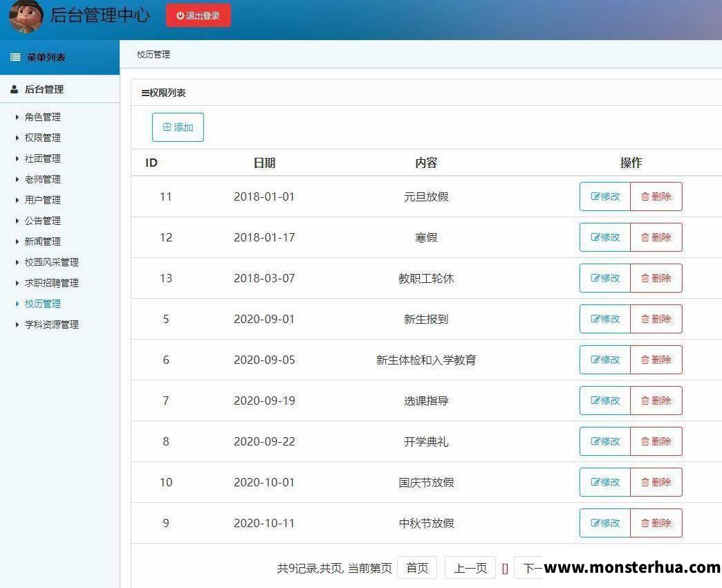This screenshot has height=588, width=722.
Task: Open 校园风采管理 in the sidebar
Action: click(52, 262)
